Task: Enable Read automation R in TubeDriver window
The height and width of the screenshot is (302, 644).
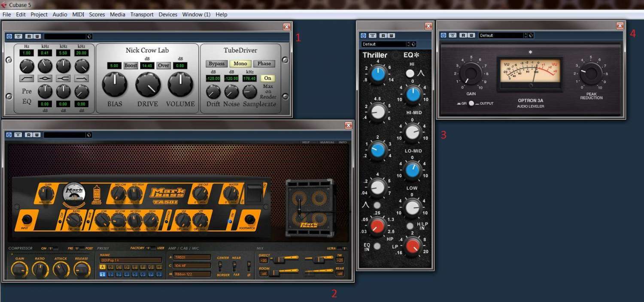Action: (28, 36)
